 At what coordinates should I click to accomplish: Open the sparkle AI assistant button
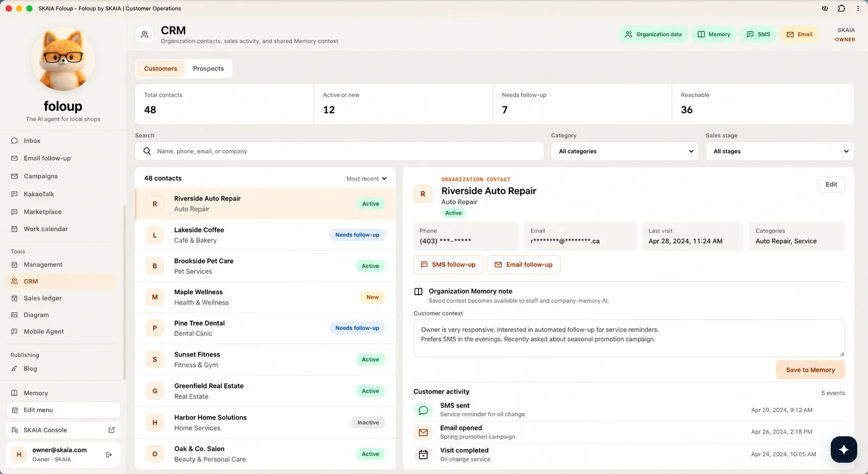click(843, 449)
